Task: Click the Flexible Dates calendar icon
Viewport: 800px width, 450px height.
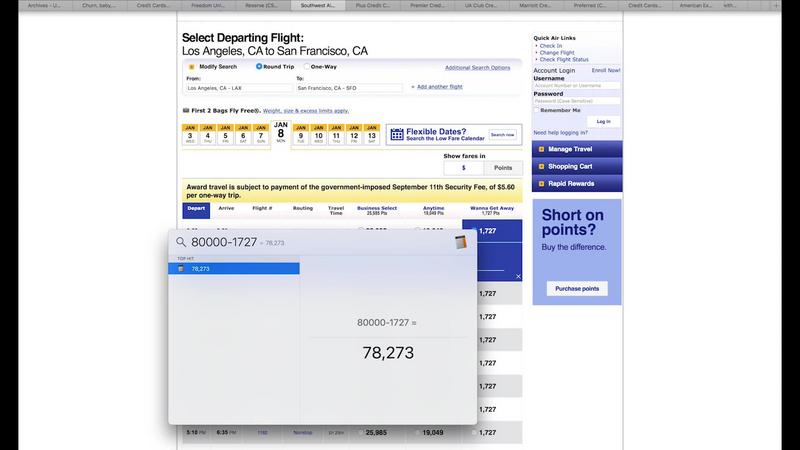Action: (x=396, y=134)
